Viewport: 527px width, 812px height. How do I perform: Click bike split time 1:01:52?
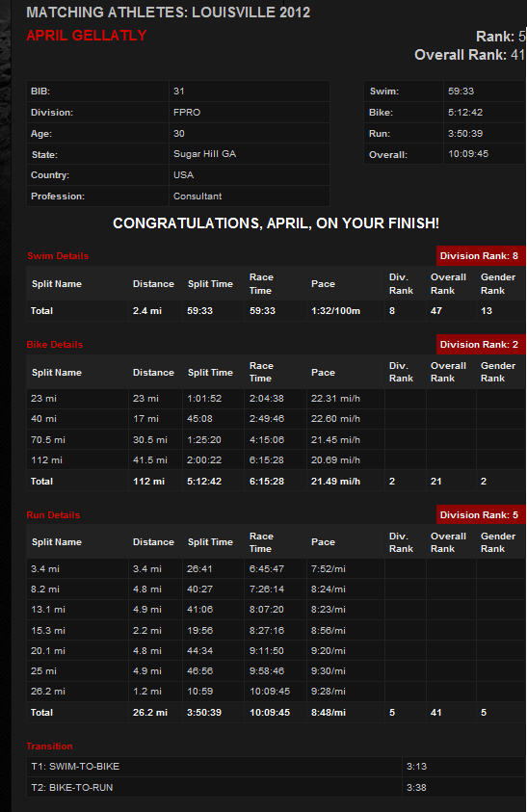[x=204, y=398]
